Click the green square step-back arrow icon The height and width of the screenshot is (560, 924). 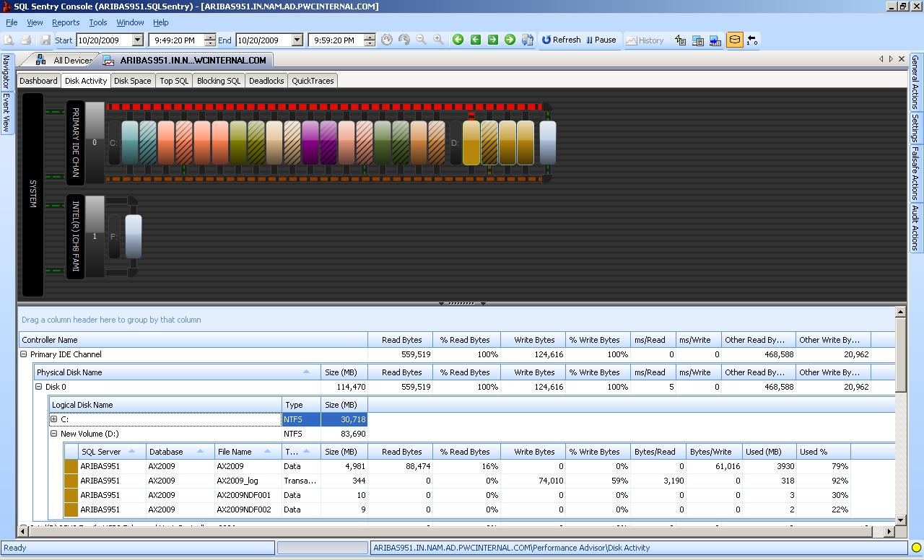pyautogui.click(x=475, y=40)
